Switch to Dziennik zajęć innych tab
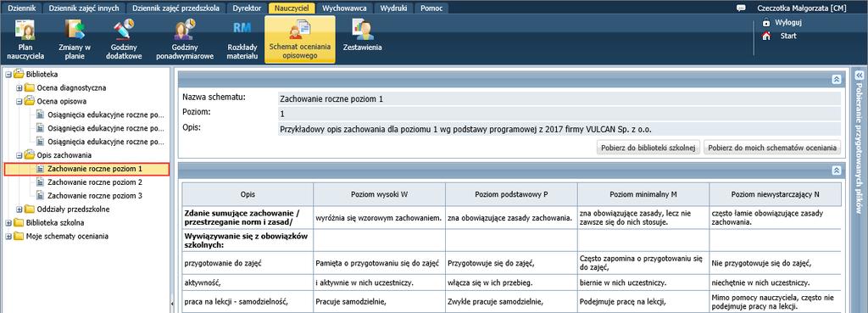 click(x=84, y=8)
